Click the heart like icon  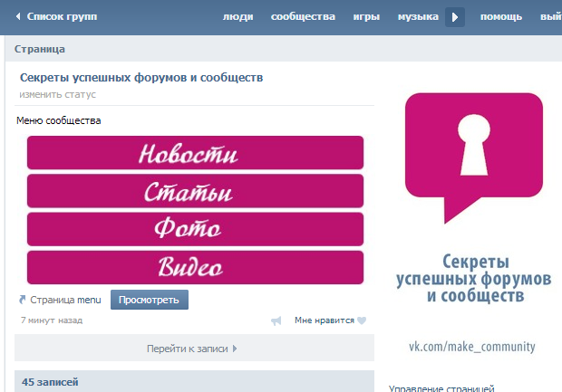pos(361,320)
